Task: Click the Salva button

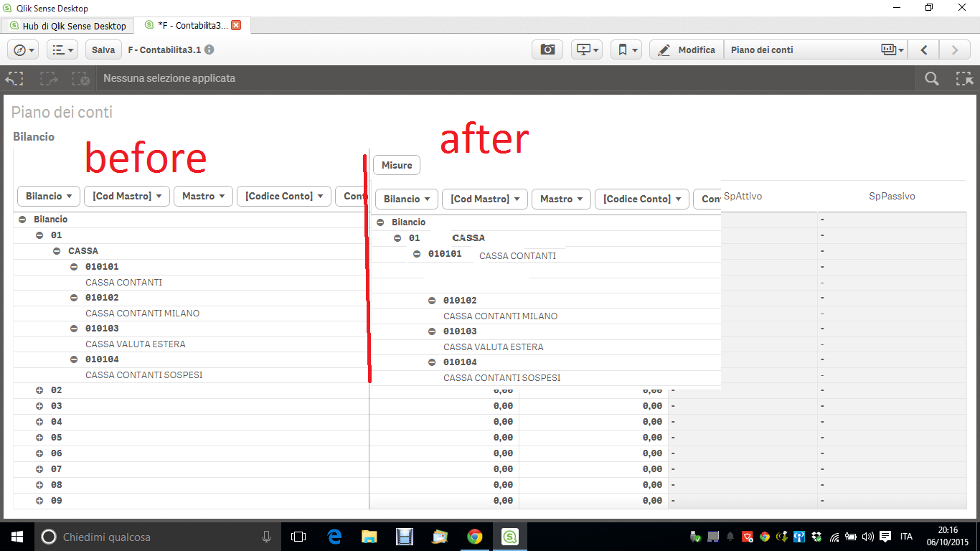Action: 103,50
